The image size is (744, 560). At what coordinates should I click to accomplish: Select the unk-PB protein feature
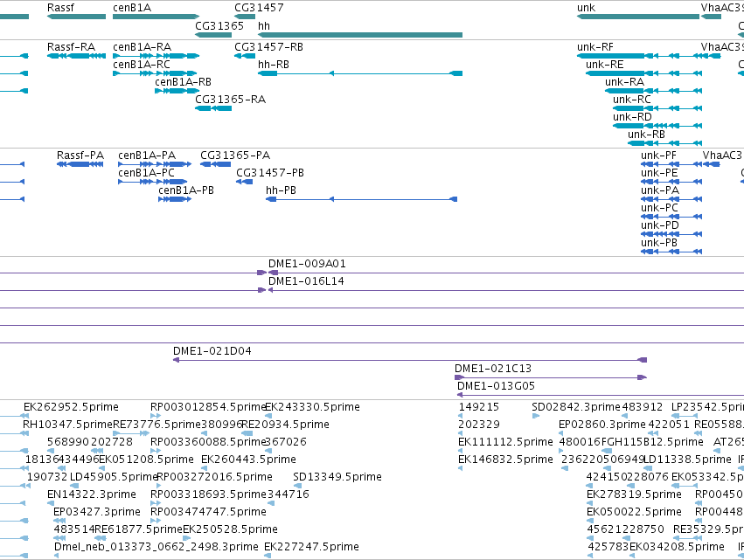671,252
